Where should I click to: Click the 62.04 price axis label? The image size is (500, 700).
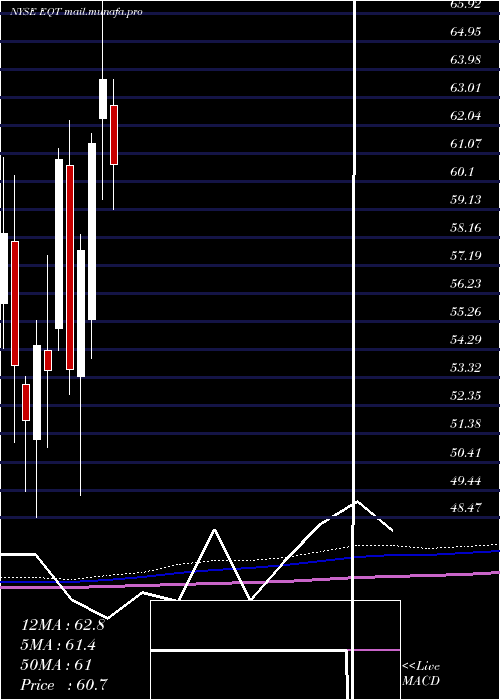pos(466,116)
